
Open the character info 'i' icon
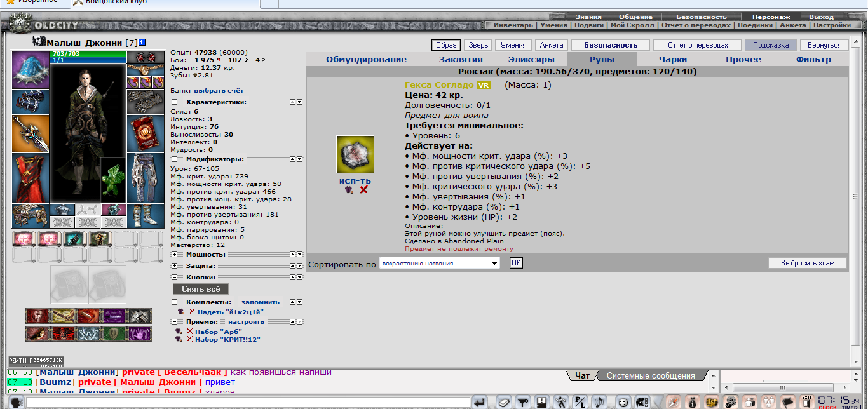click(x=142, y=43)
